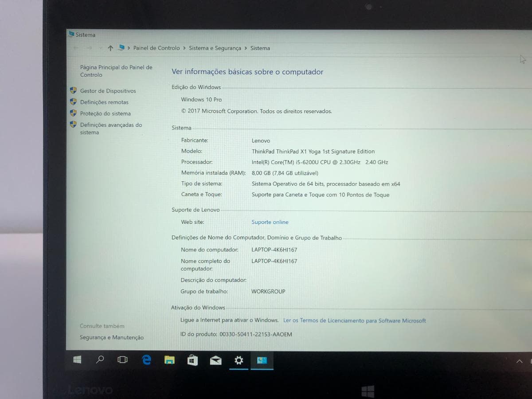Screen dimensions: 532x399
Task: Open Suporte online link
Action: (x=270, y=222)
